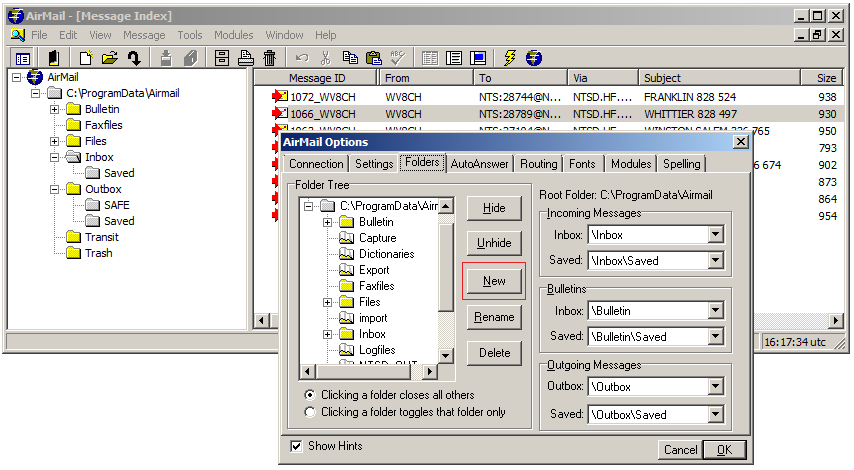Select the SAFE folder under Outbox
This screenshot has width=854, height=470.
click(117, 205)
